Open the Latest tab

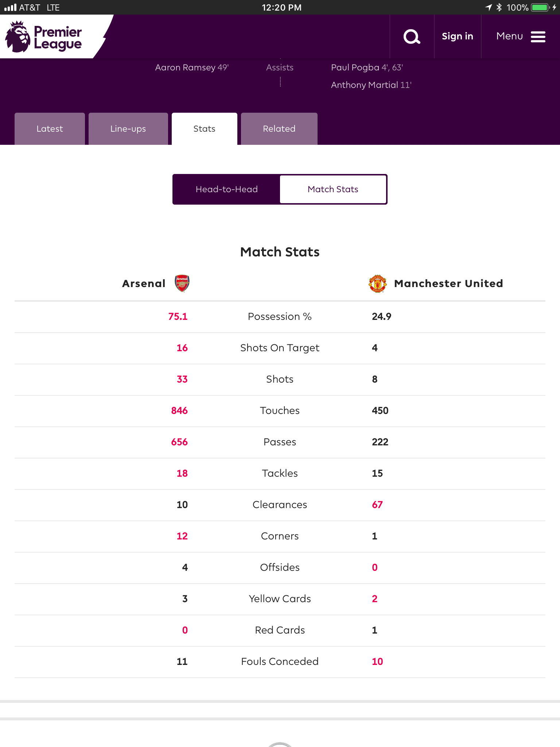coord(50,129)
